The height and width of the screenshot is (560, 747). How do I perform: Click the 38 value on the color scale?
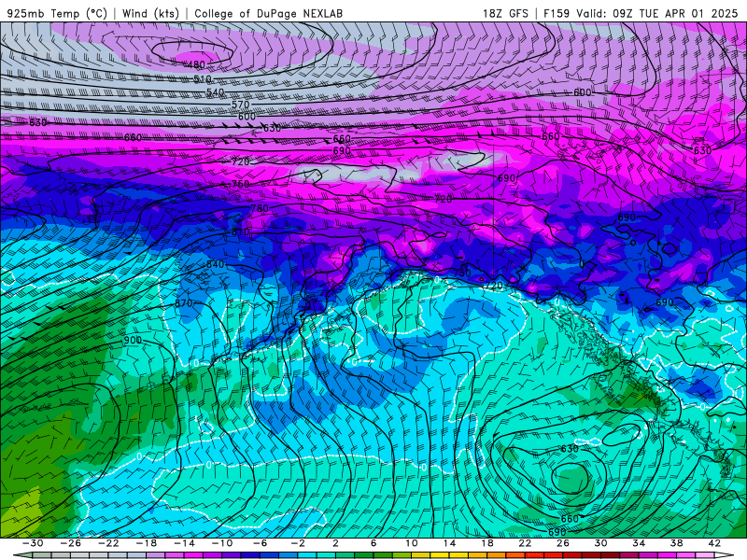coord(676,543)
